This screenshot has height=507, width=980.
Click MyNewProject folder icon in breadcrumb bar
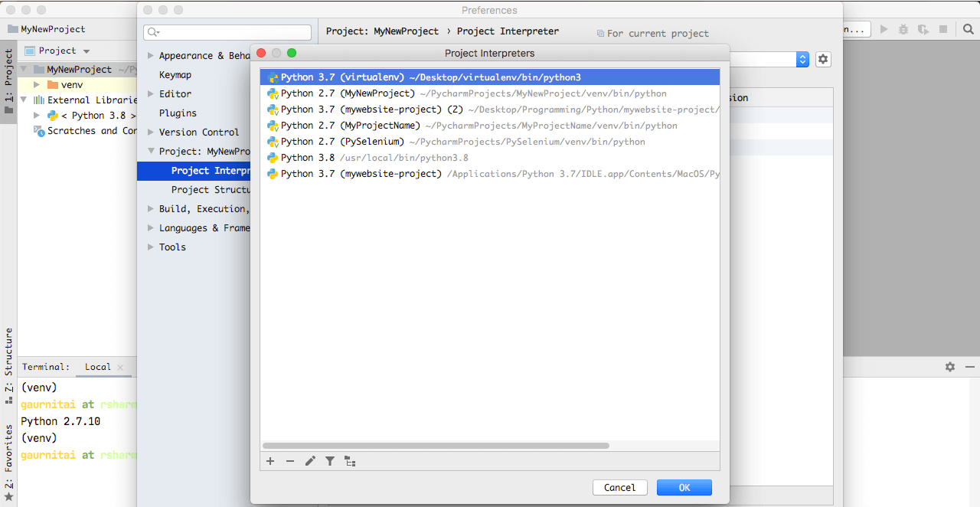[x=12, y=29]
